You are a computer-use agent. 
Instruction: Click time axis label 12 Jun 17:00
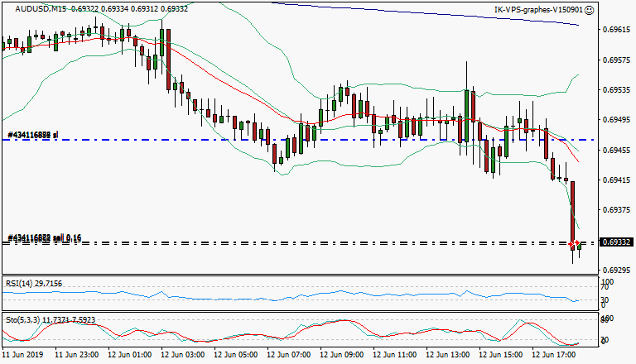pyautogui.click(x=554, y=355)
